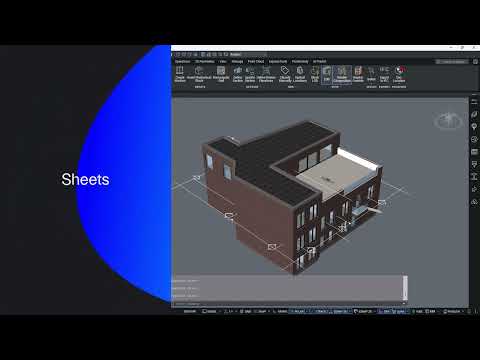The image size is (480, 360).
Task: Click the Update Section tool
Action: (x=250, y=74)
